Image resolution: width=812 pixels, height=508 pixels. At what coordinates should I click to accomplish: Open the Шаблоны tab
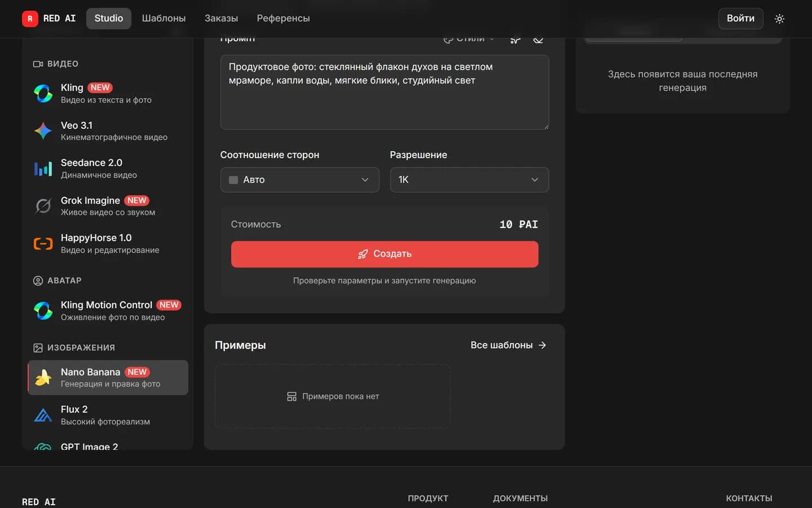[164, 18]
